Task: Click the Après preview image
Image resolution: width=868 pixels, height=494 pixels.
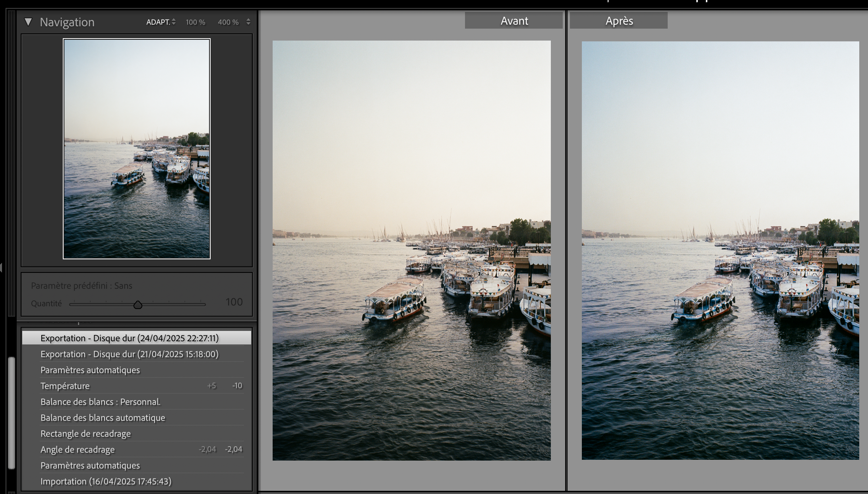Action: pos(720,251)
